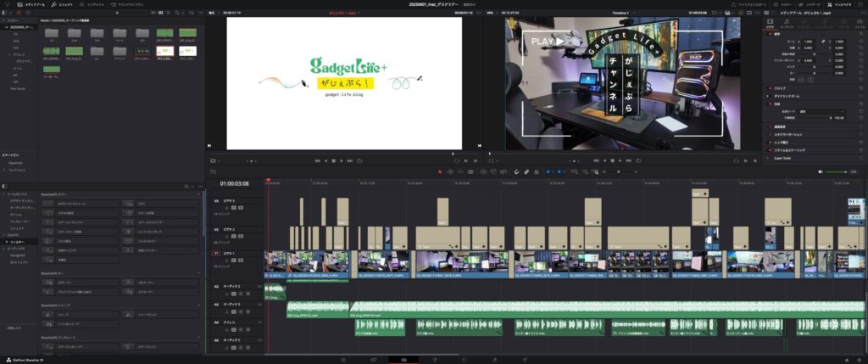Lock the V3 ビデオ3 track
The width and height of the screenshot is (868, 364).
pos(226,208)
